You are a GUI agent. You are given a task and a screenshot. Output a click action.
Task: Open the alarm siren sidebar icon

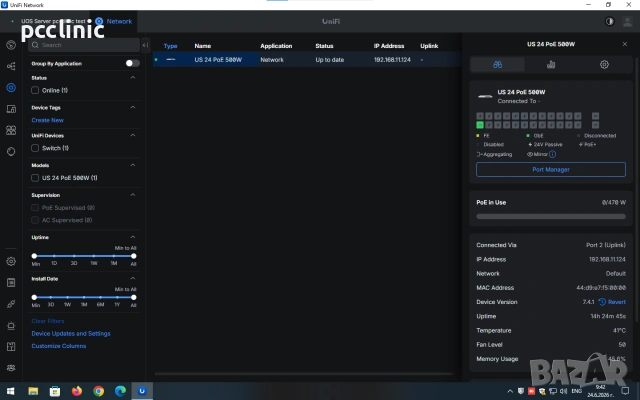(x=11, y=325)
